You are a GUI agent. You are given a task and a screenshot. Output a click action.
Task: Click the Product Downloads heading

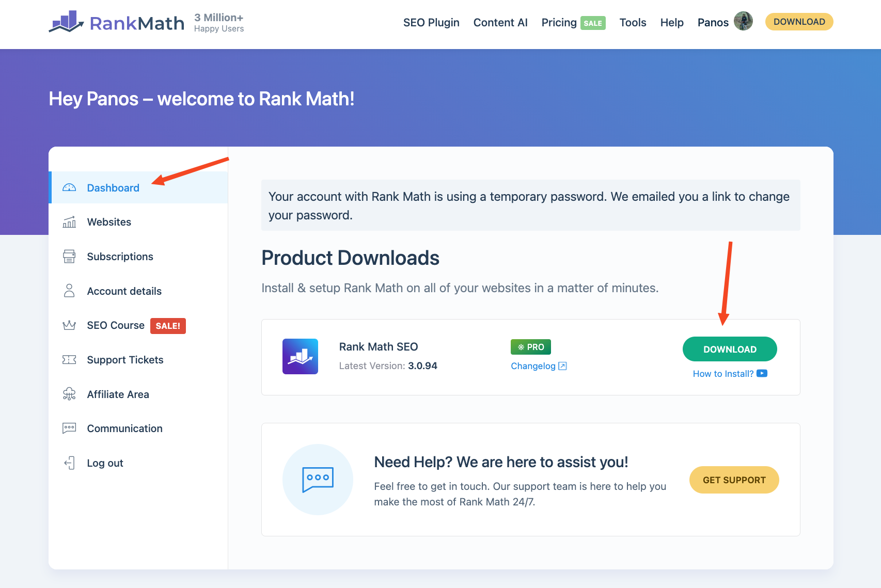pyautogui.click(x=350, y=258)
